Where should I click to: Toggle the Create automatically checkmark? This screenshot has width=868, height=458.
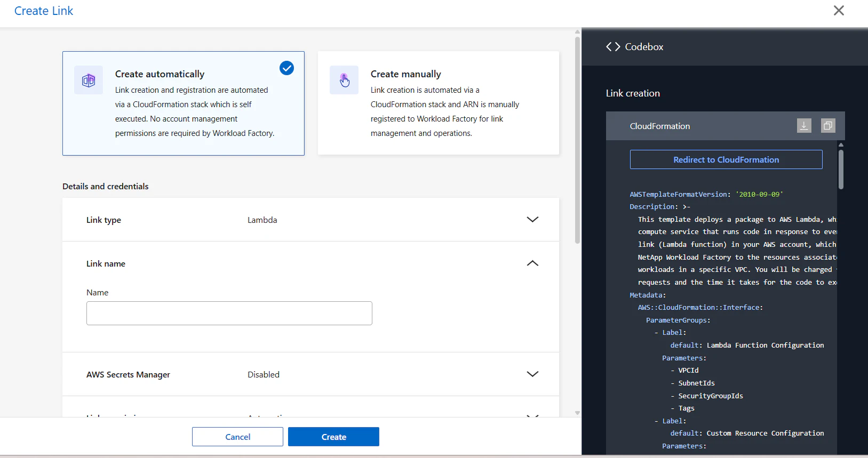tap(286, 68)
